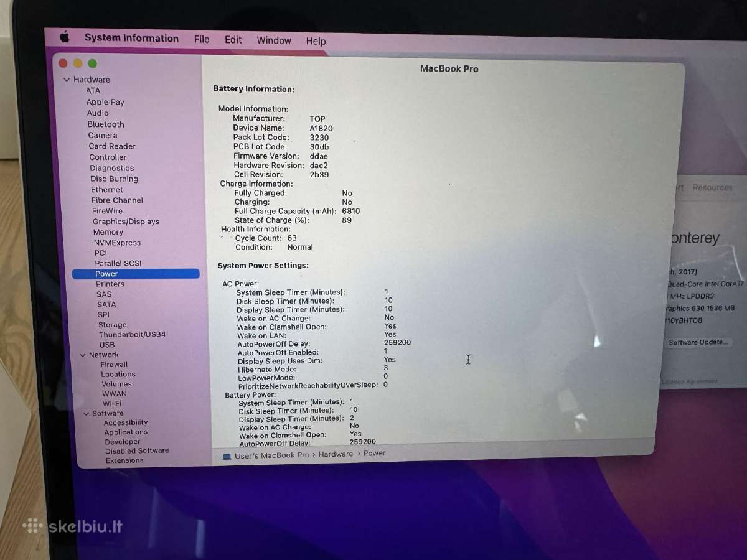This screenshot has height=560, width=747.
Task: Select SATA in the sidebar
Action: click(x=106, y=304)
